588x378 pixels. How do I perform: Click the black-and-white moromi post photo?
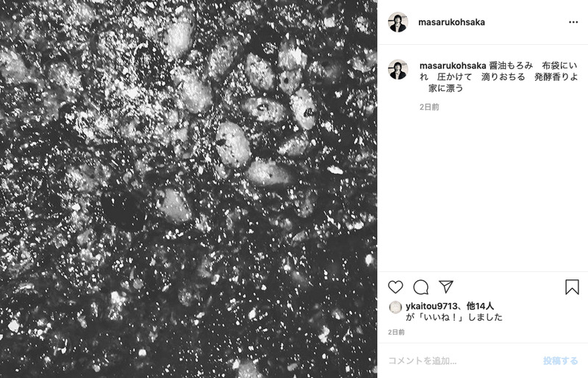tap(188, 189)
